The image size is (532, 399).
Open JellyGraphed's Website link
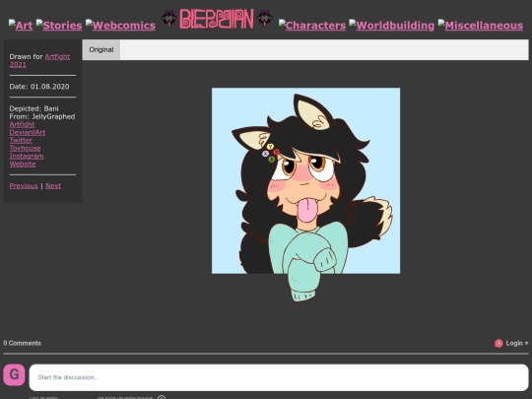point(23,164)
